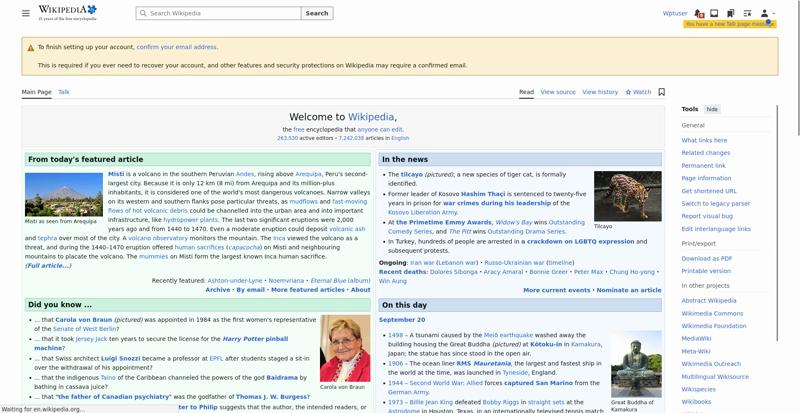The width and height of the screenshot is (800, 413).
Task: Open alerts bell notification icon
Action: [699, 13]
